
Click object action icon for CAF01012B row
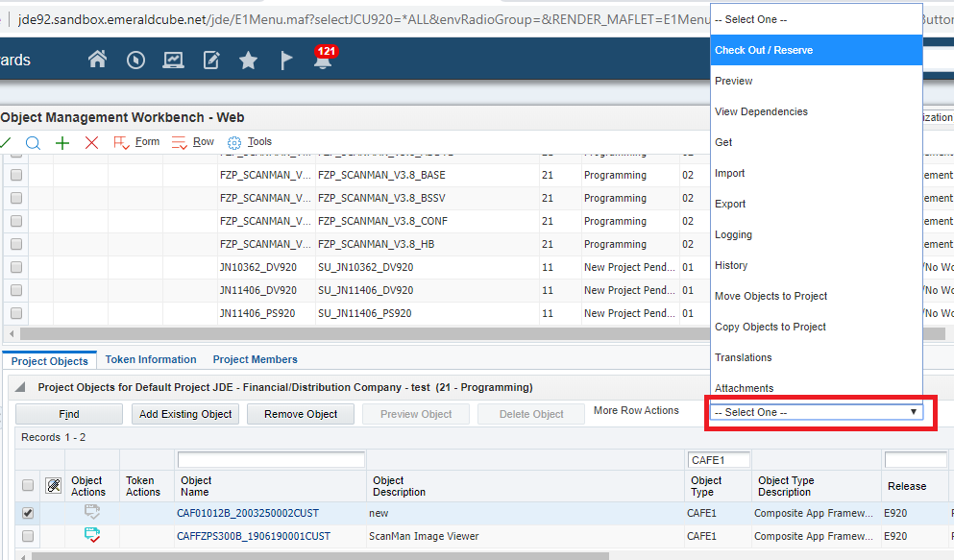click(x=92, y=512)
